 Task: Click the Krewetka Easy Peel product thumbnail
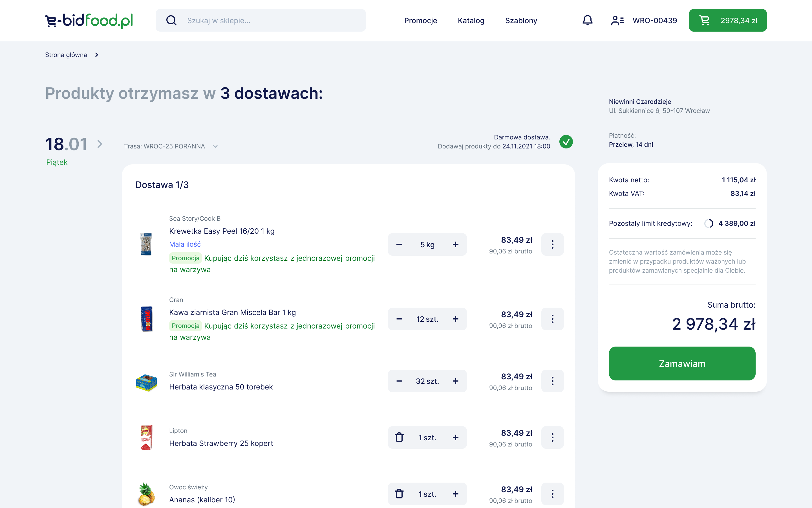pos(146,244)
